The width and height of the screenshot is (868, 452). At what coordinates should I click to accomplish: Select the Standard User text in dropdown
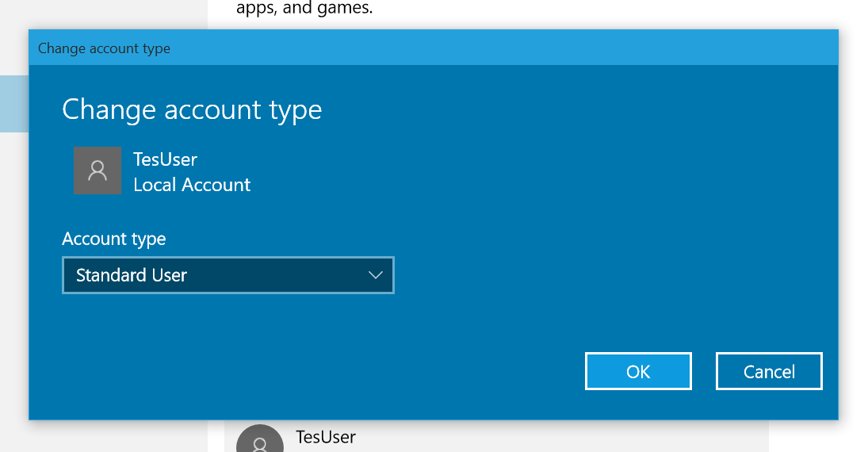click(x=132, y=275)
